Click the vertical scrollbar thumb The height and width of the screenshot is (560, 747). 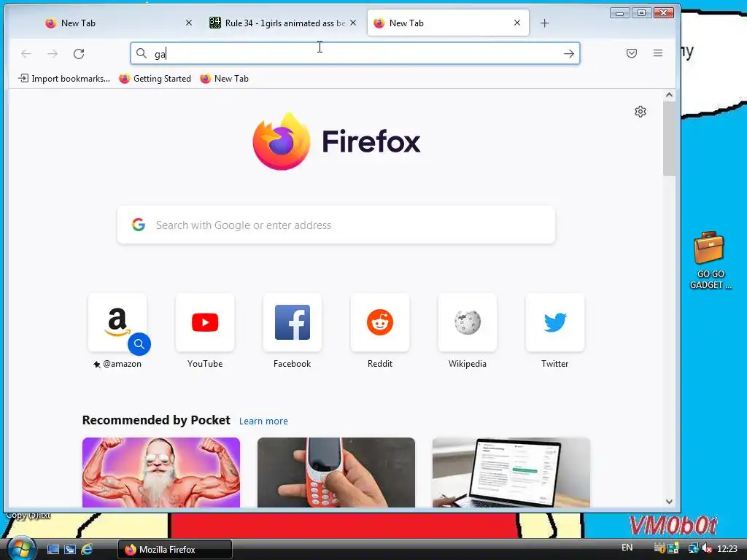(670, 138)
